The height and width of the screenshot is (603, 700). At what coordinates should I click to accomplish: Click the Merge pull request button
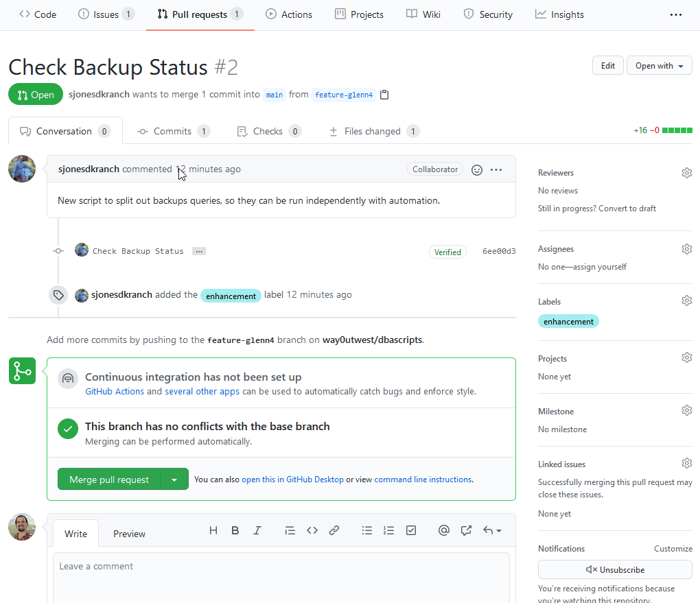tap(109, 480)
